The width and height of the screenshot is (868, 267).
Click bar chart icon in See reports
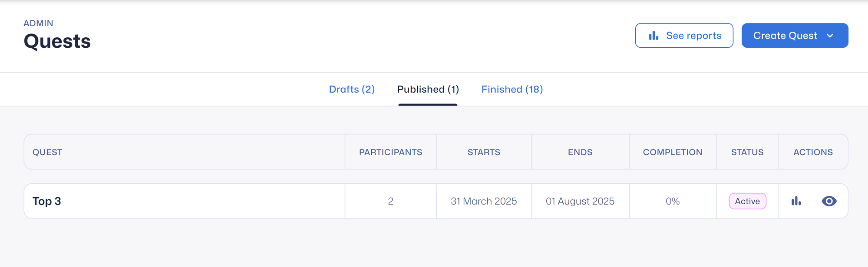coord(653,36)
